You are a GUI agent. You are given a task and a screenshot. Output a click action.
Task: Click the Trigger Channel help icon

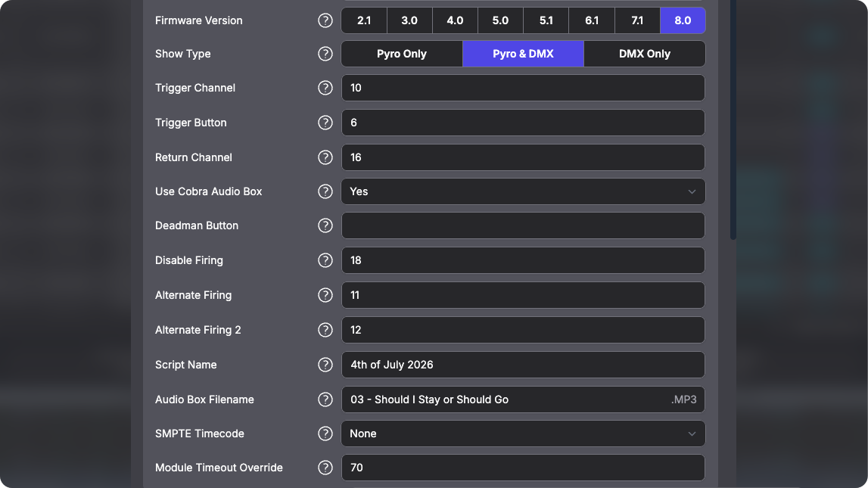coord(325,88)
